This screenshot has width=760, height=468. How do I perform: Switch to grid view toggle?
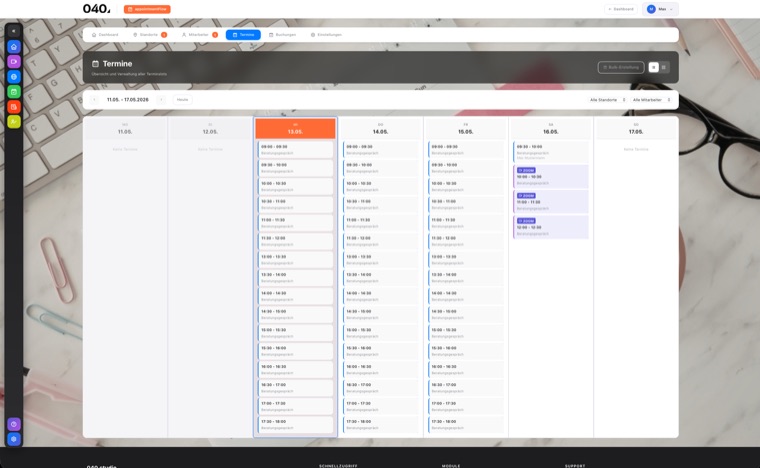(664, 67)
